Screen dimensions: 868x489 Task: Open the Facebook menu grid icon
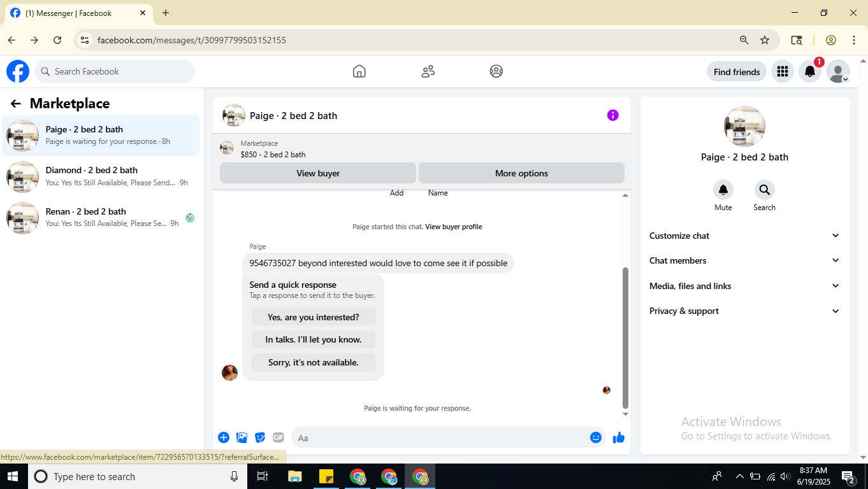point(783,71)
